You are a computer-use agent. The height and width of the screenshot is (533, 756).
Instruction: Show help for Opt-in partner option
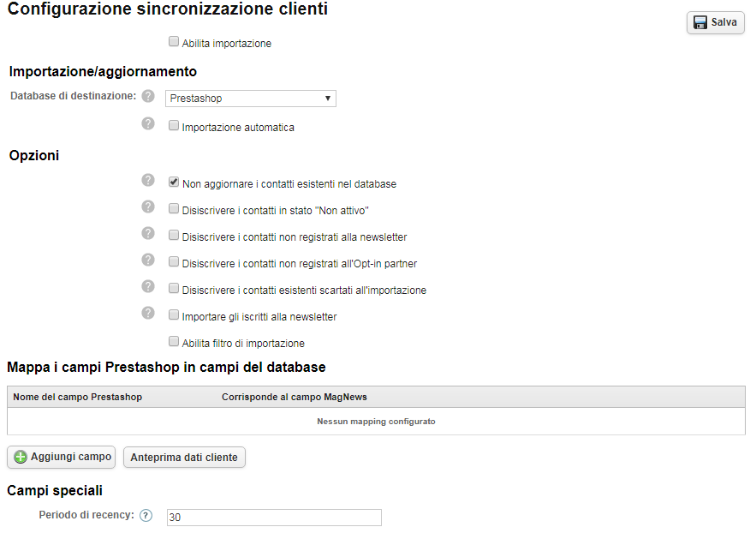tap(148, 260)
